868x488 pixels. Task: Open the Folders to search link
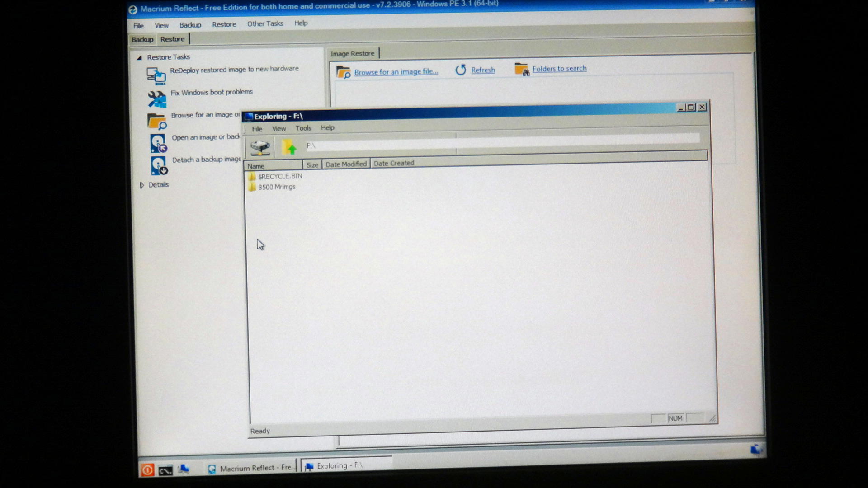[559, 69]
